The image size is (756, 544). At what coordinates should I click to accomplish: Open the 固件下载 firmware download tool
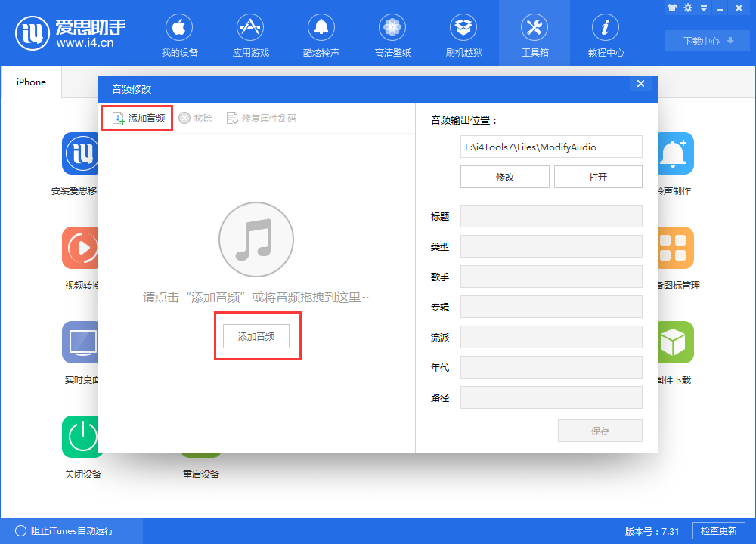(x=675, y=342)
